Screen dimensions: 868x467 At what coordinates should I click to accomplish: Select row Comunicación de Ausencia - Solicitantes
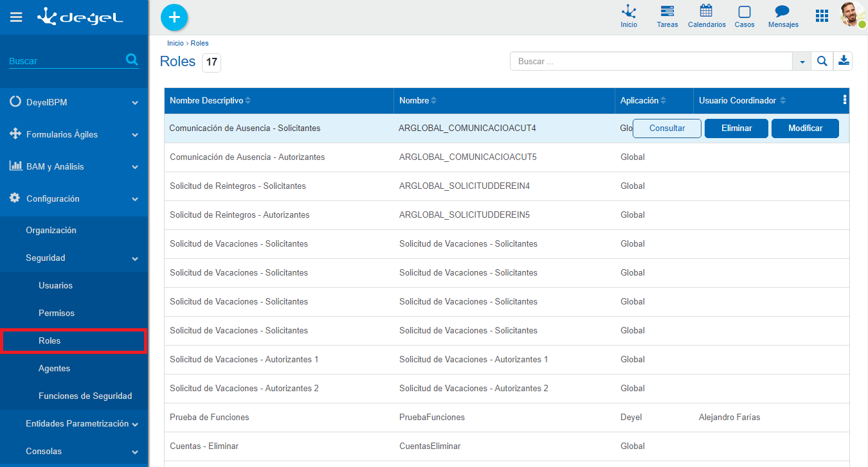tap(507, 128)
